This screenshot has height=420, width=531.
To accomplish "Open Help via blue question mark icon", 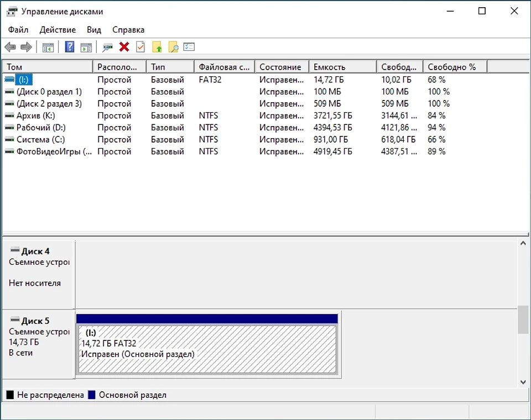I will [x=70, y=48].
